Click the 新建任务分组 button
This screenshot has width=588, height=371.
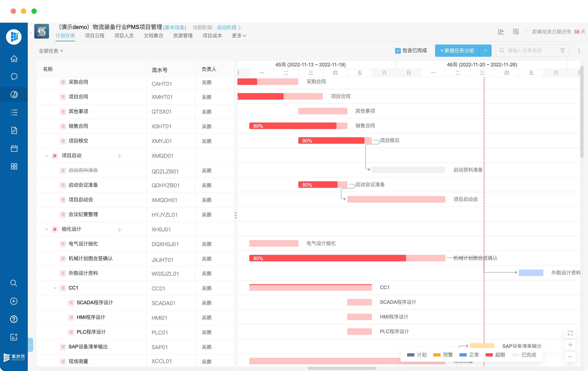pyautogui.click(x=457, y=51)
